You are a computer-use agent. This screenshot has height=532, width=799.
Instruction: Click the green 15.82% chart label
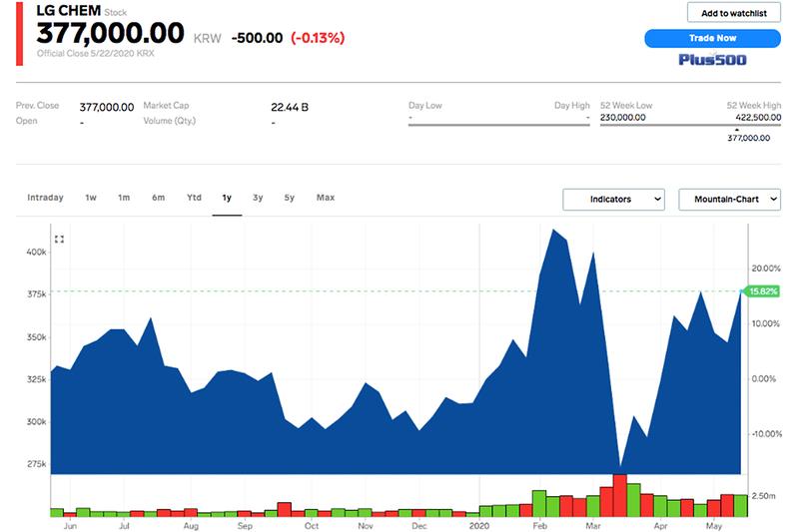[762, 291]
